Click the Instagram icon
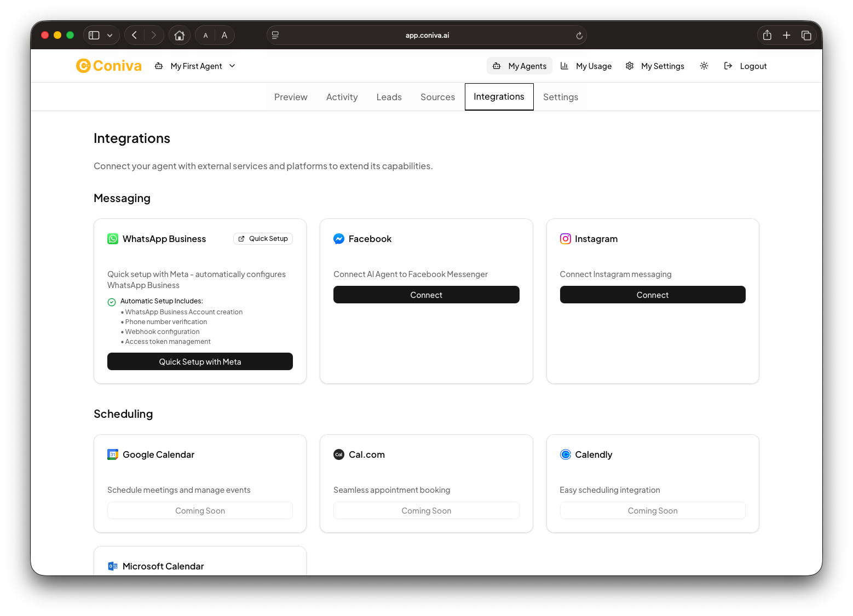The width and height of the screenshot is (853, 616). pos(565,239)
